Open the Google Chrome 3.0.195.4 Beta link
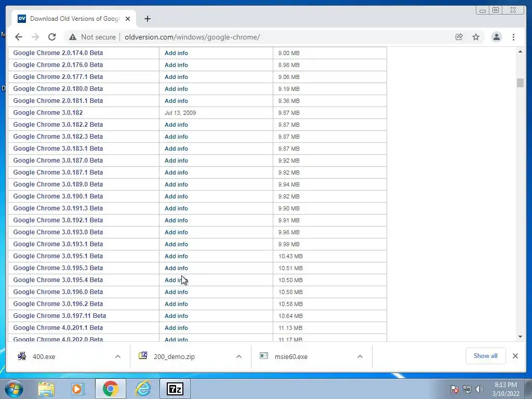Viewport: 532px width, 399px height. point(58,280)
